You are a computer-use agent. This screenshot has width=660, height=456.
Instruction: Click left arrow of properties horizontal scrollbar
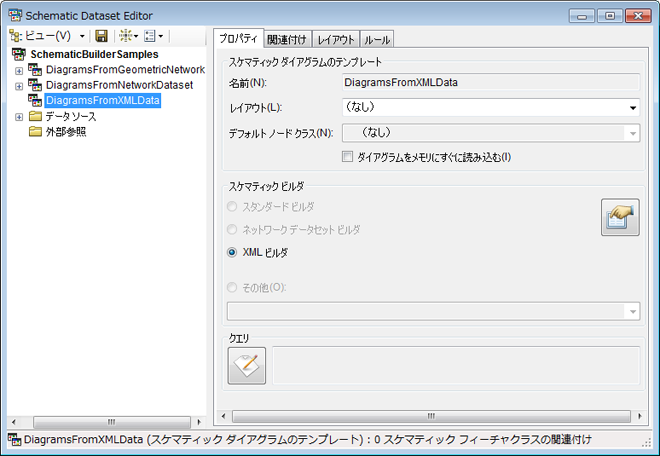click(224, 416)
